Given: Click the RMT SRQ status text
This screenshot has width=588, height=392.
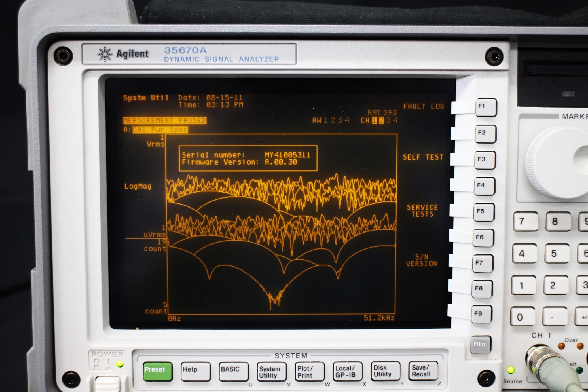Looking at the screenshot, I should (382, 113).
